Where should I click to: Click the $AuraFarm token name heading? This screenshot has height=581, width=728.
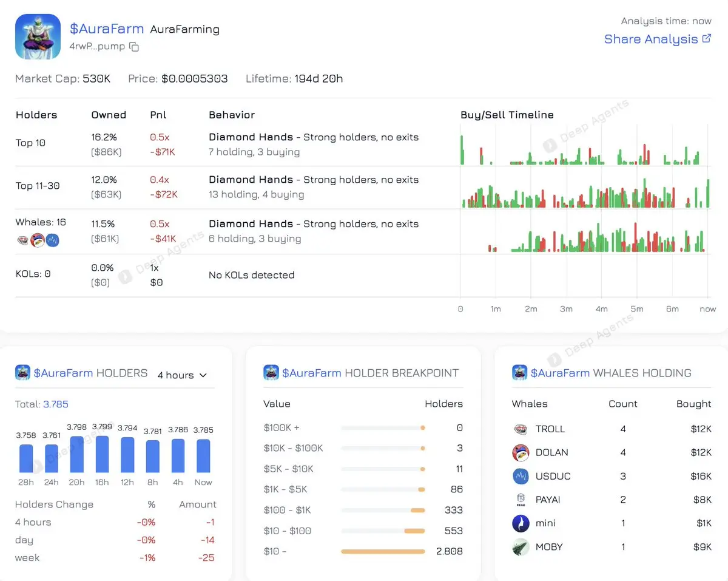click(x=106, y=29)
